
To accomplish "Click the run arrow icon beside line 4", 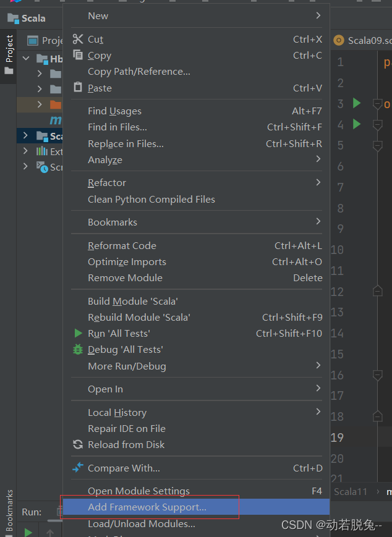I will click(357, 125).
